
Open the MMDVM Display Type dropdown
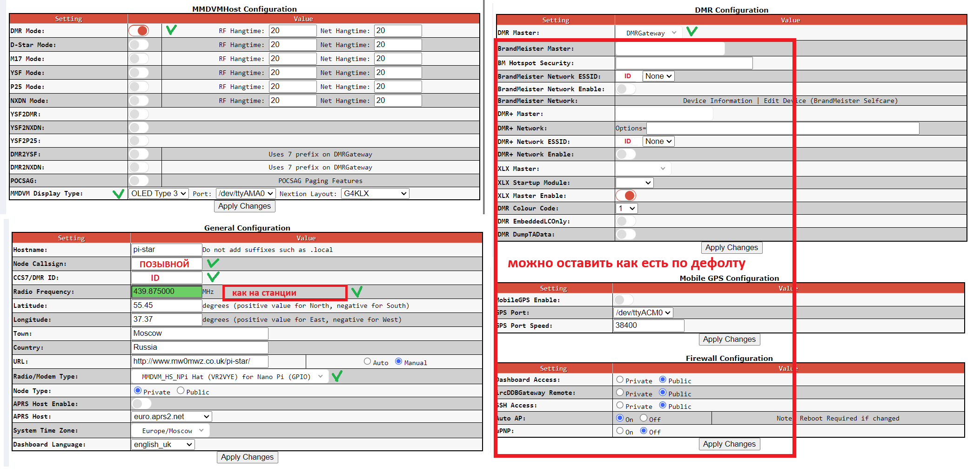(159, 194)
